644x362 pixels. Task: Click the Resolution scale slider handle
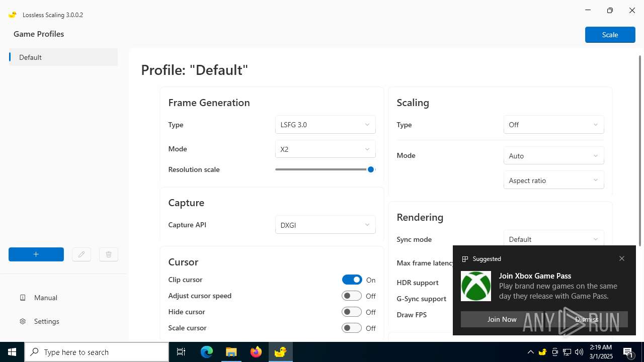coord(371,169)
